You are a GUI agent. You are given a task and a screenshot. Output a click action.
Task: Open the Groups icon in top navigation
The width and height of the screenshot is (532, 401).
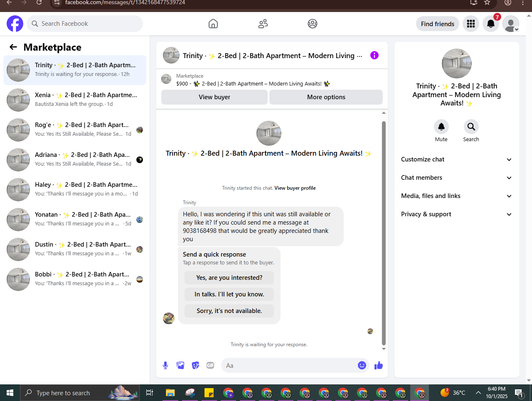click(x=313, y=24)
